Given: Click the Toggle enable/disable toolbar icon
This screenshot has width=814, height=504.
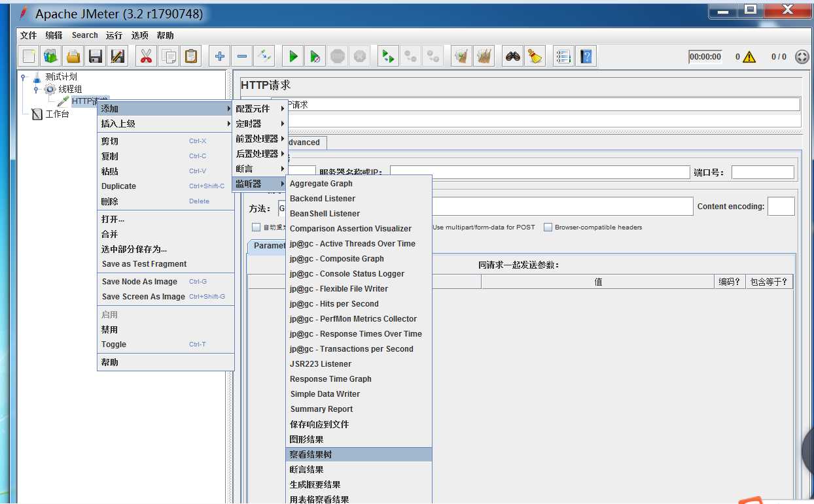Looking at the screenshot, I should point(264,56).
